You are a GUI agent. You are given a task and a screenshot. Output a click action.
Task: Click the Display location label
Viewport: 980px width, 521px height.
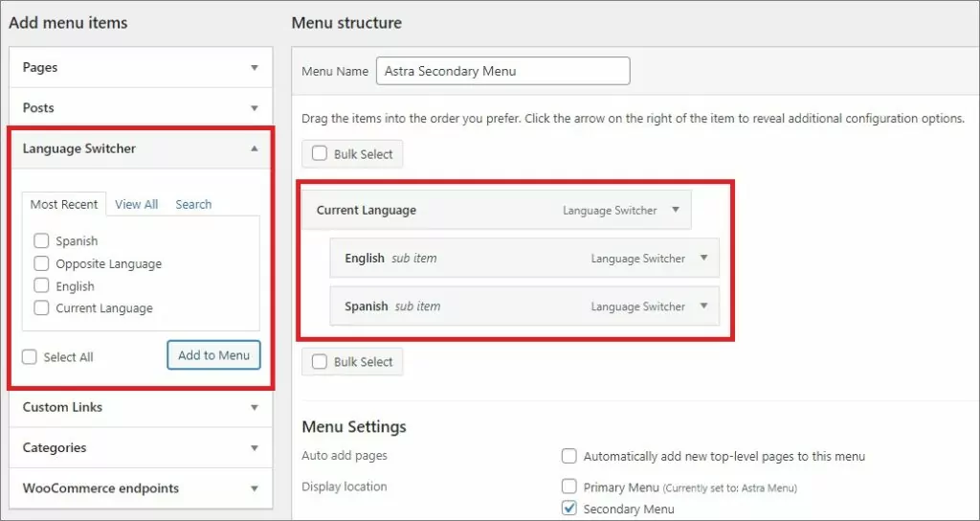345,487
